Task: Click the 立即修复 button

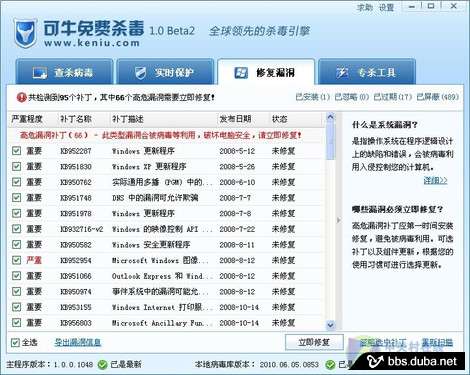Action: pos(314,342)
